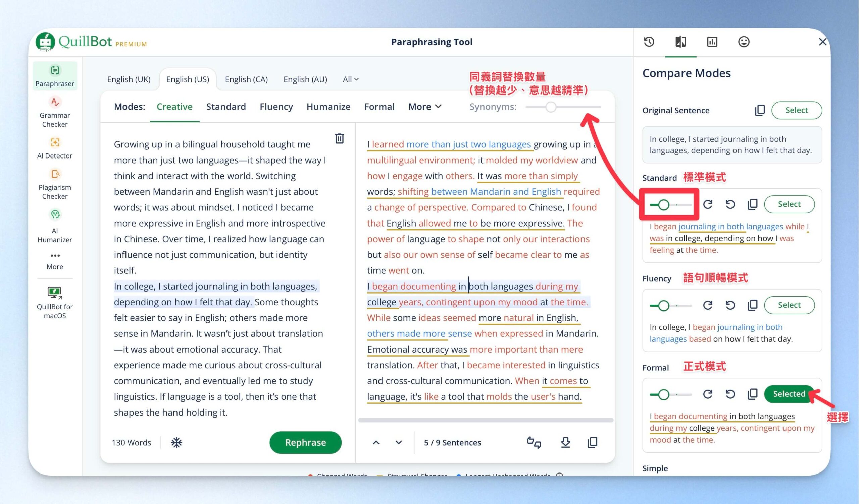Adjust the main Synonyms slider handle
Image resolution: width=859 pixels, height=504 pixels.
pyautogui.click(x=551, y=107)
